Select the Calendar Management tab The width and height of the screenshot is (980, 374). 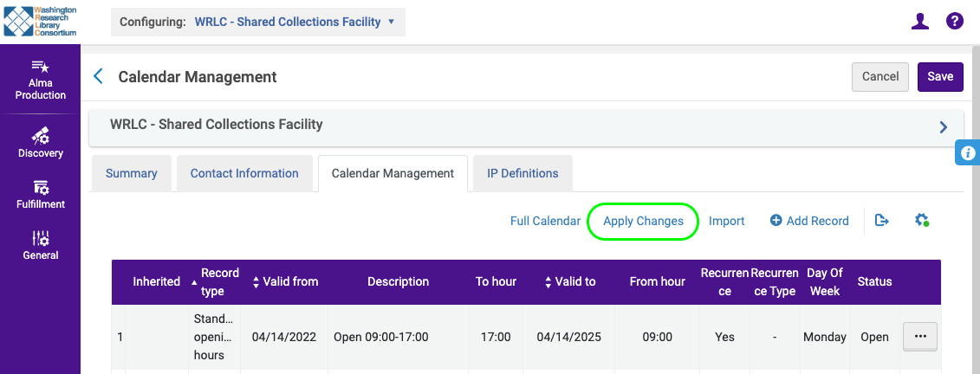[393, 173]
